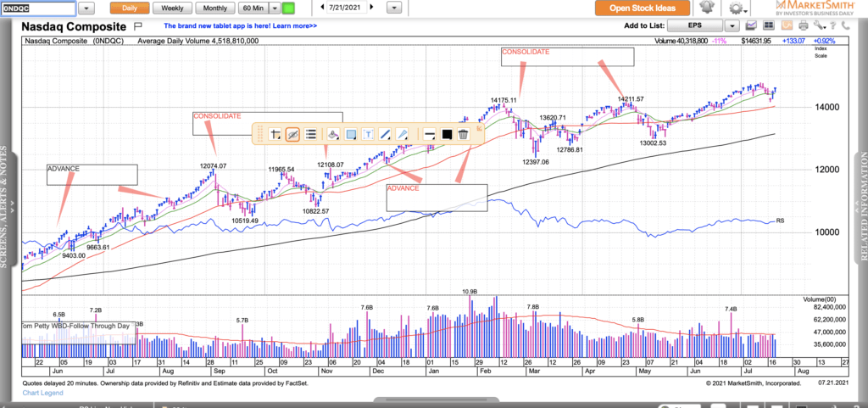The height and width of the screenshot is (408, 868).
Task: Click the chart view icon
Action: [751, 25]
